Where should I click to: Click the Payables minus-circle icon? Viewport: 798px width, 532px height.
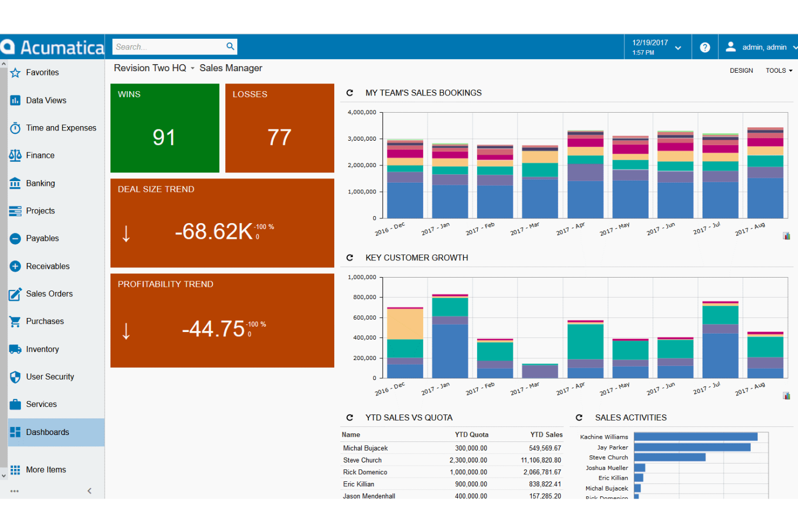[x=15, y=238]
